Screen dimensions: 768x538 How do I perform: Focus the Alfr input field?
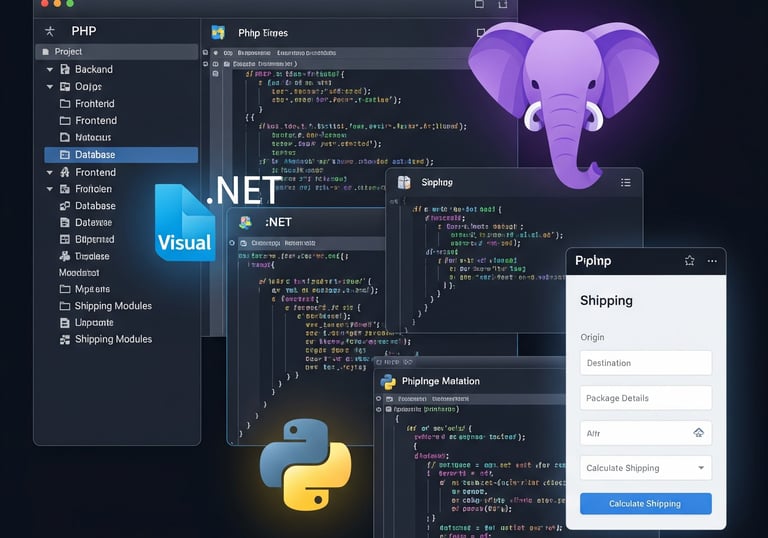coord(646,433)
